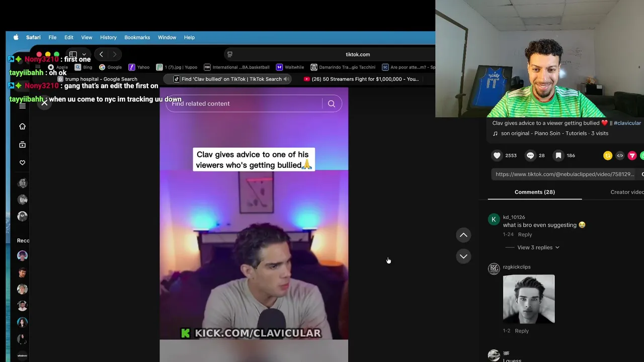Open the View menu
The image size is (644, 362).
click(x=87, y=37)
